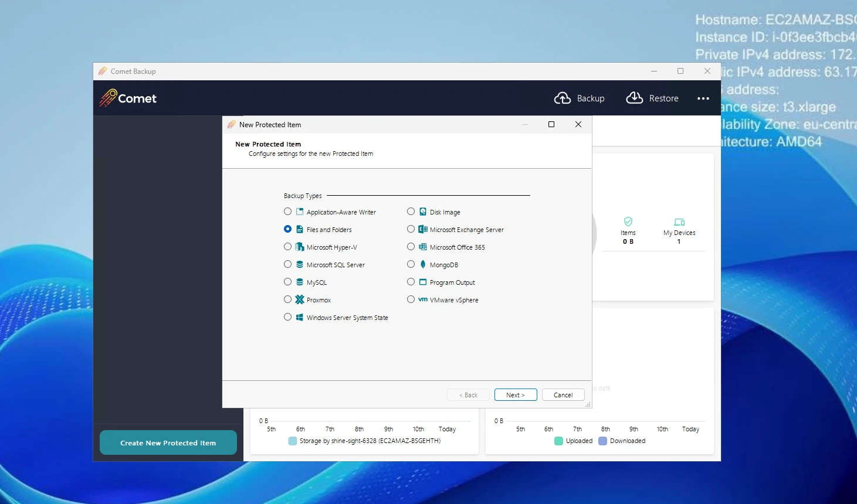Select the Microsoft SQL Server radio button
The width and height of the screenshot is (857, 504).
pyautogui.click(x=287, y=264)
